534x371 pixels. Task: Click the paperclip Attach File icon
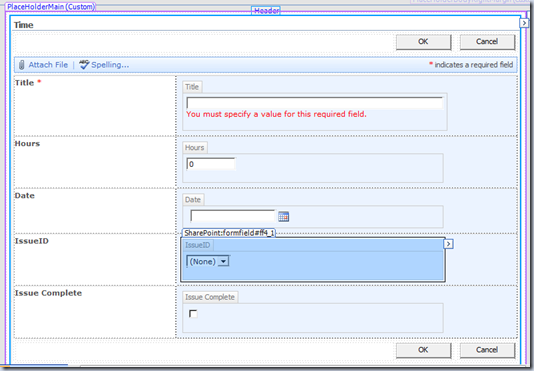click(x=21, y=65)
